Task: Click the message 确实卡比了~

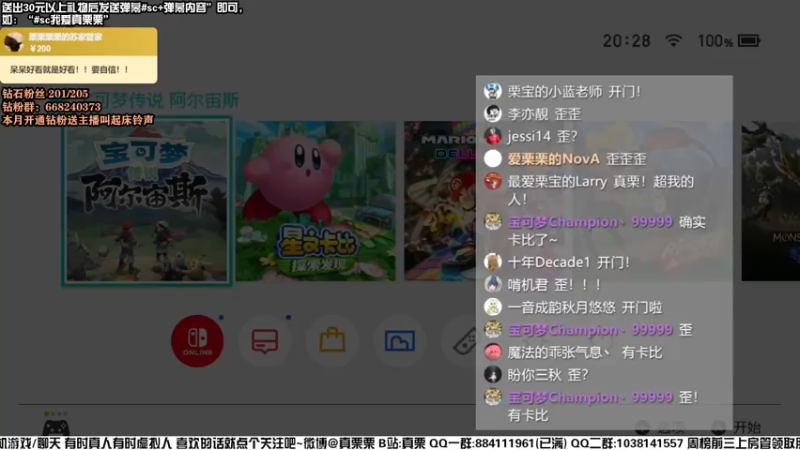Action: [x=607, y=231]
